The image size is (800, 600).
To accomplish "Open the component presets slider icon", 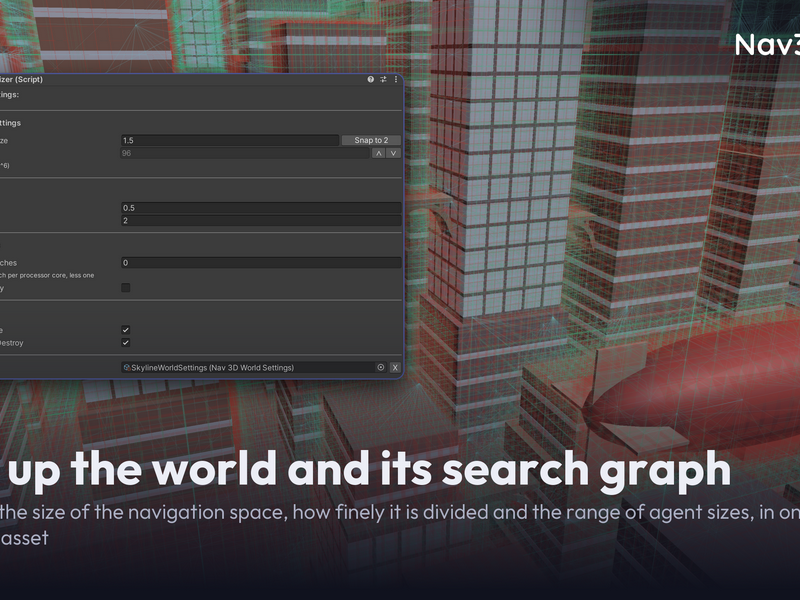I will (383, 79).
